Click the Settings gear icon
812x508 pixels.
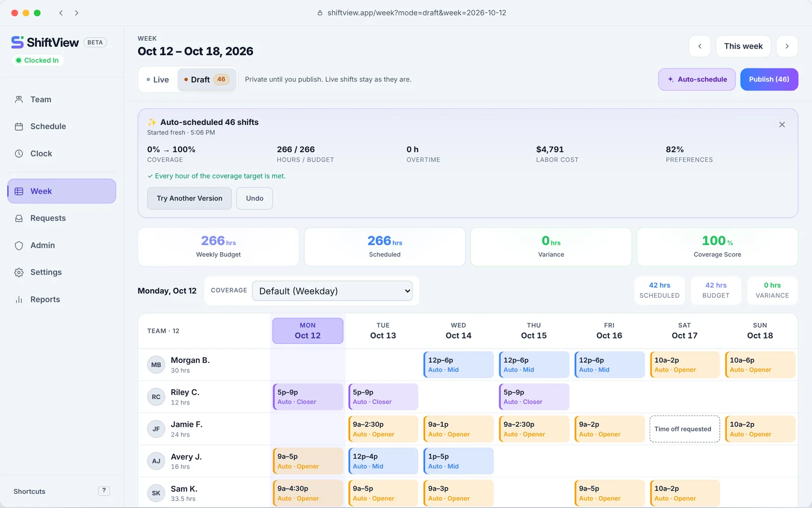click(x=19, y=273)
